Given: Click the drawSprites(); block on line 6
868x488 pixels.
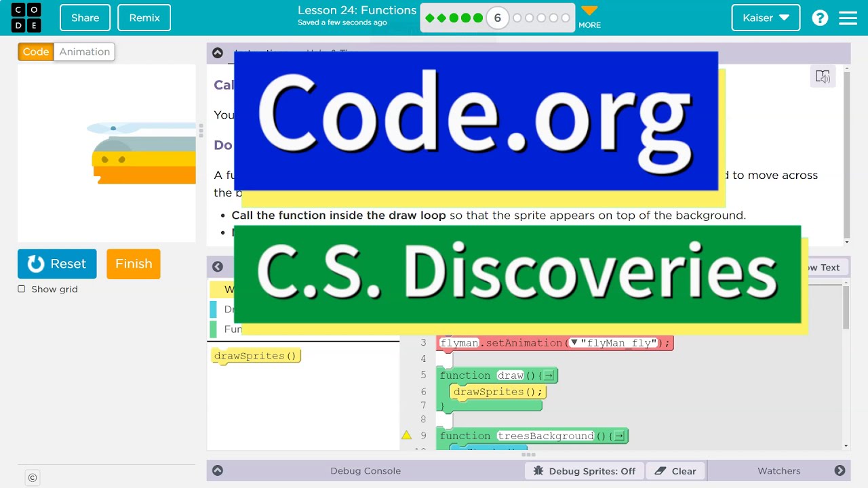Looking at the screenshot, I should (x=498, y=392).
